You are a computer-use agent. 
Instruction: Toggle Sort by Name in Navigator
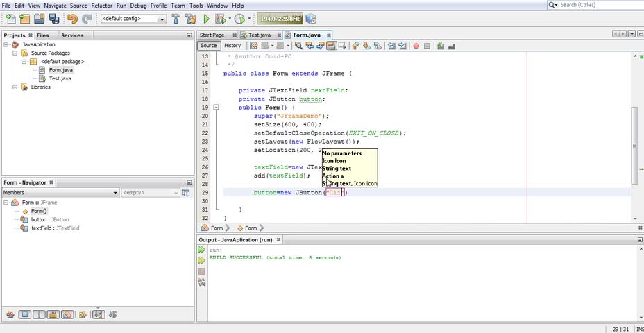(x=98, y=314)
